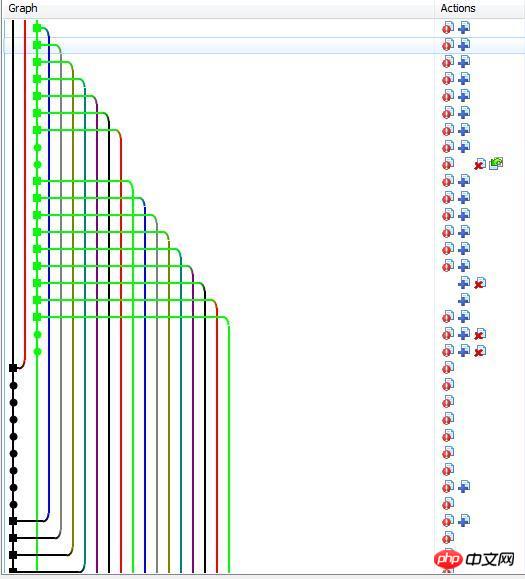Click the modified icon in the highlighted revision row
Image resolution: width=525 pixels, height=579 pixels.
coord(448,45)
